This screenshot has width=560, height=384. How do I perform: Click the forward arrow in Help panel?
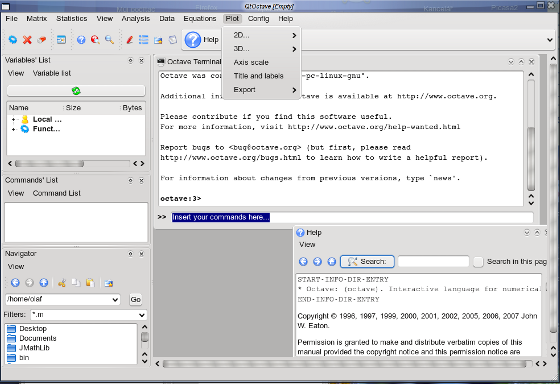pos(317,261)
